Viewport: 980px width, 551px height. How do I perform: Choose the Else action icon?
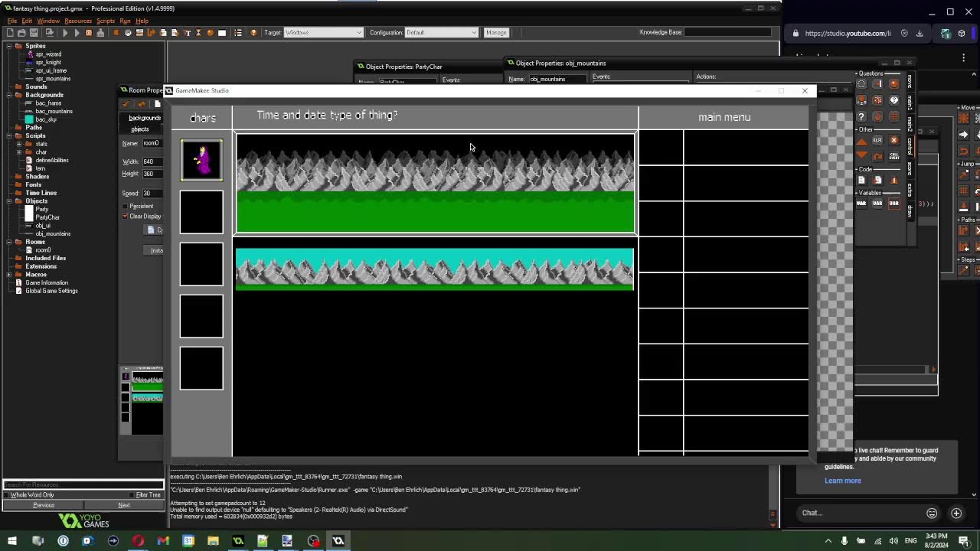pyautogui.click(x=877, y=141)
